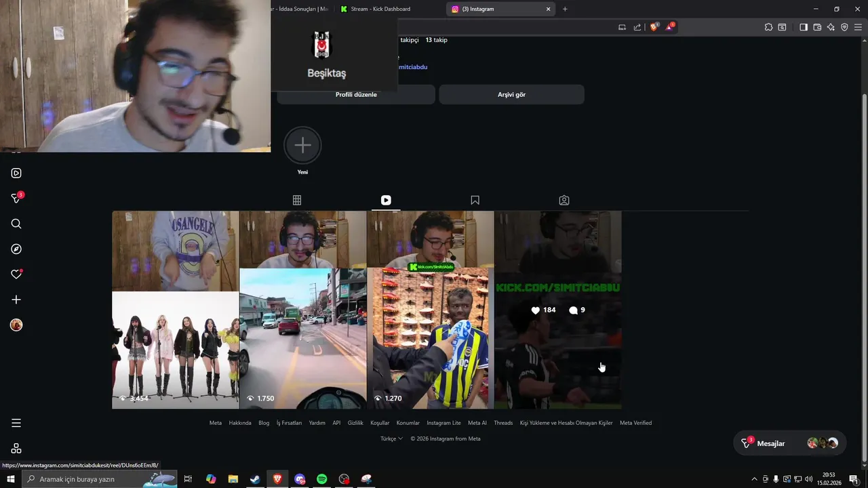The width and height of the screenshot is (868, 488).
Task: Click the 13 takip following count
Action: pos(436,40)
